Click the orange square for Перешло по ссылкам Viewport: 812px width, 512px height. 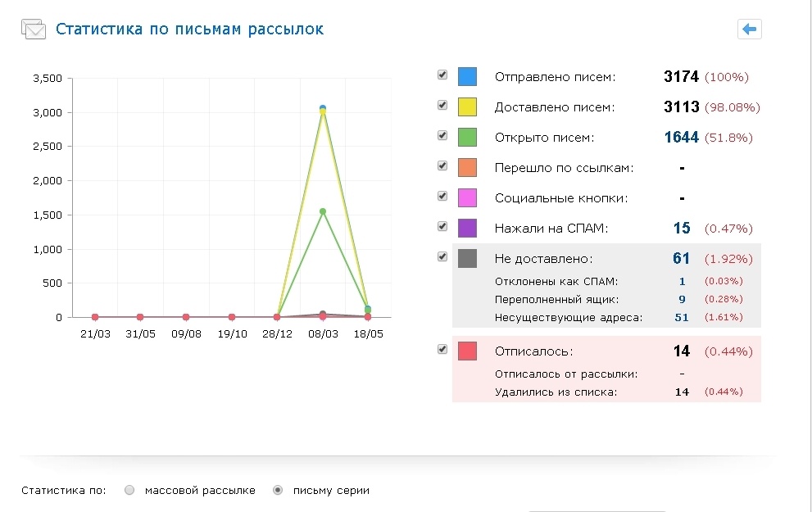[467, 166]
